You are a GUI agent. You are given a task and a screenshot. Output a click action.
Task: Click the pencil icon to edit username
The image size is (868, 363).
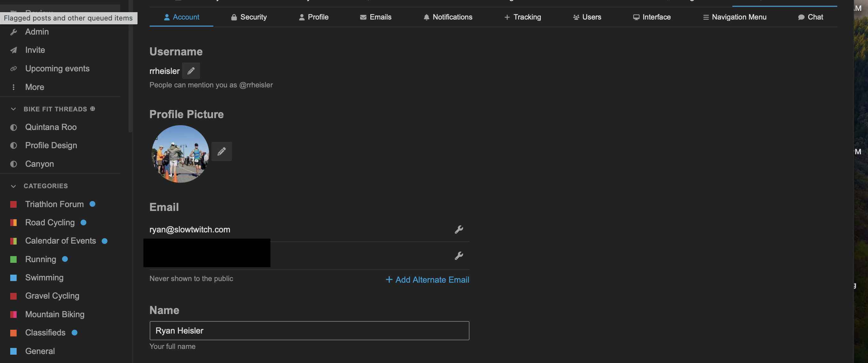click(x=191, y=71)
